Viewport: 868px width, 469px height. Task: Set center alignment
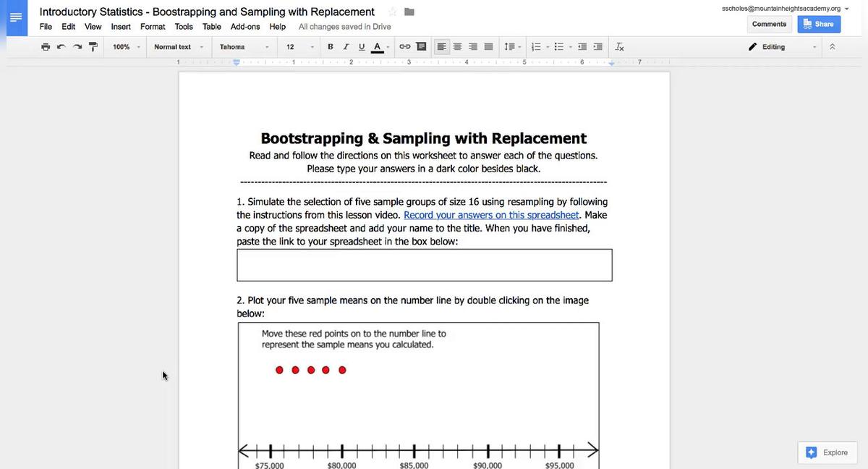[457, 47]
